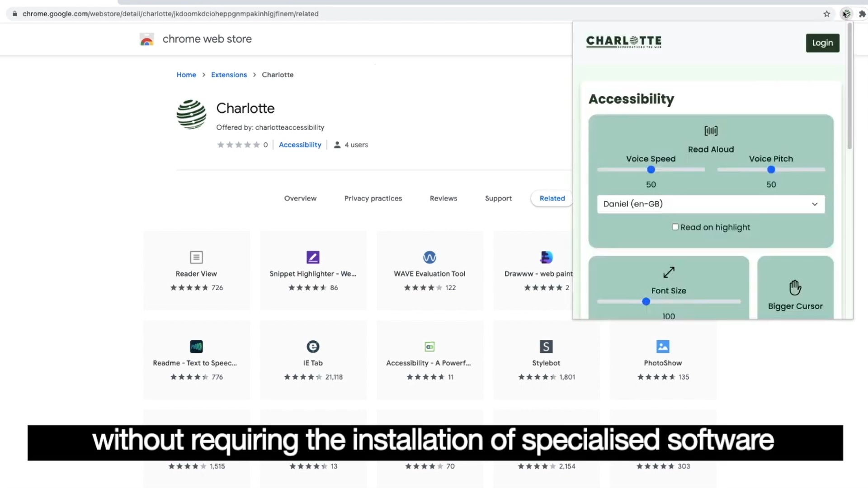
Task: Click the bookmark star icon in address bar
Action: click(x=826, y=14)
